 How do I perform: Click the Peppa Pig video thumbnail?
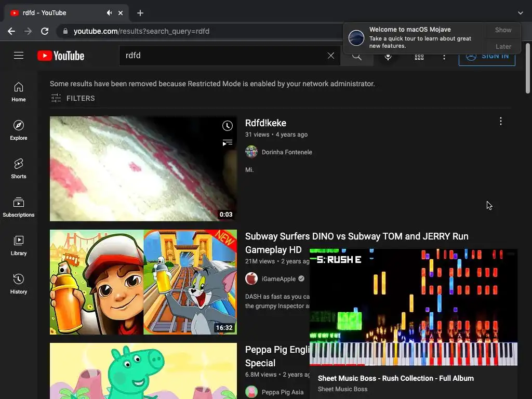143,371
